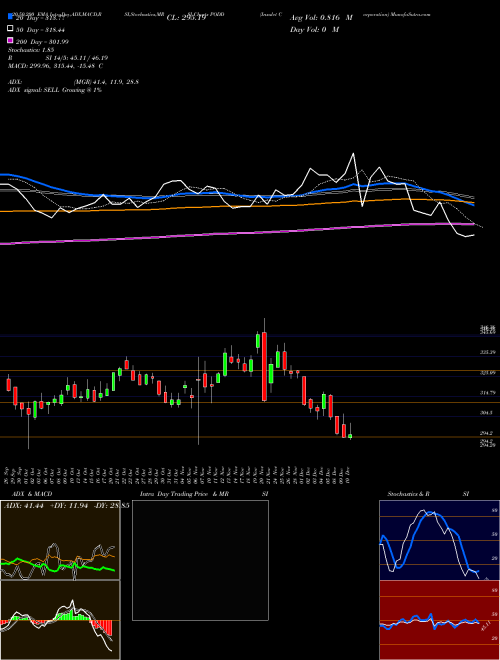Click the red RSI chart panel
500x660 pixels.
(x=439, y=620)
